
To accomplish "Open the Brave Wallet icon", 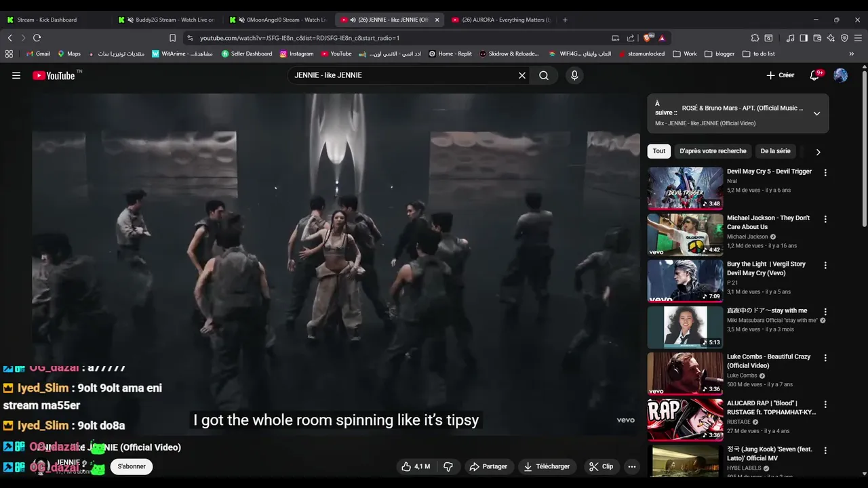I will pyautogui.click(x=817, y=38).
